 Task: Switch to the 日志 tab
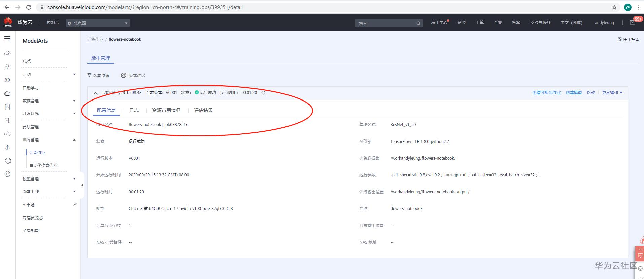pyautogui.click(x=134, y=110)
